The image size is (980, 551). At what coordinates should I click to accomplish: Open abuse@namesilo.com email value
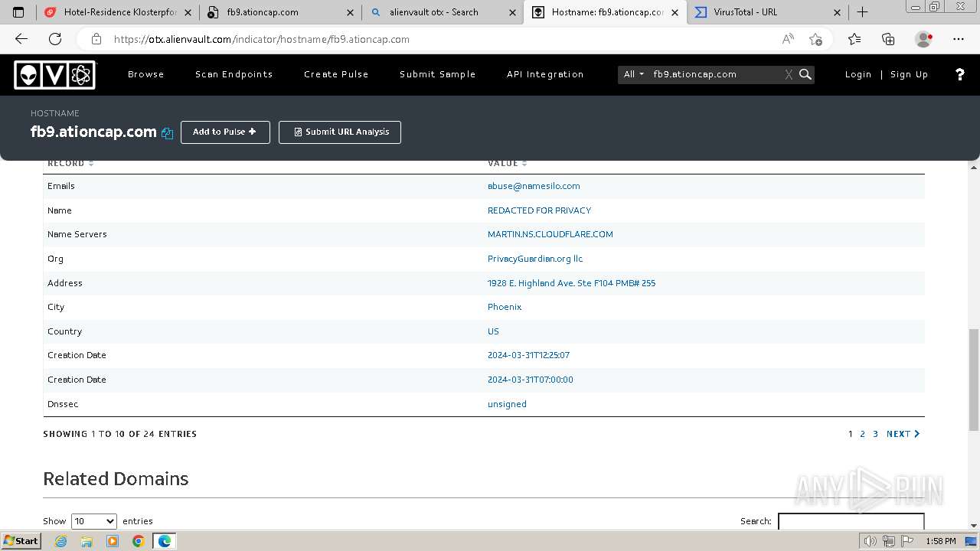coord(534,186)
